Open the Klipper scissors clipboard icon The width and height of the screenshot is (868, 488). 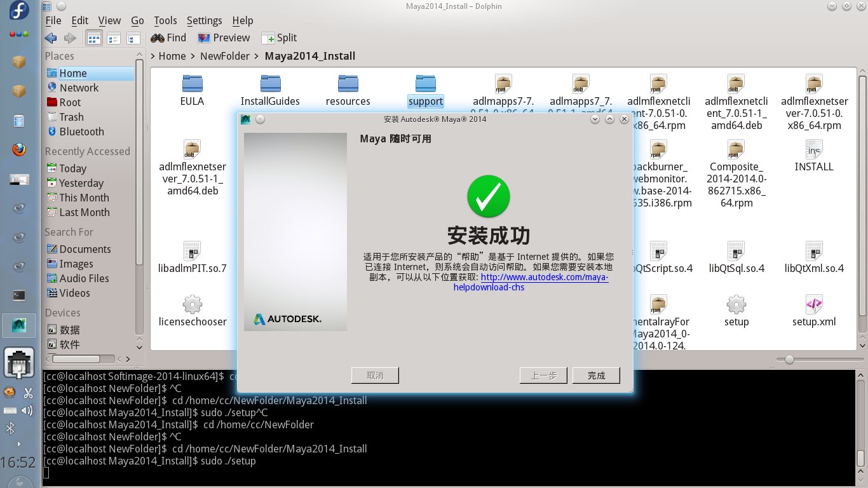pos(28,393)
